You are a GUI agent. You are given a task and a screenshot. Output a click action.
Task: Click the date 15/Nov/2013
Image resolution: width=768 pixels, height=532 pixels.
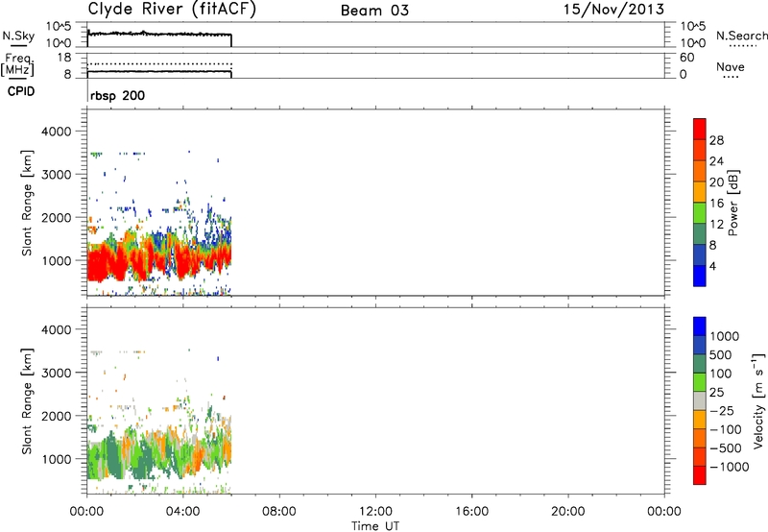pyautogui.click(x=613, y=10)
